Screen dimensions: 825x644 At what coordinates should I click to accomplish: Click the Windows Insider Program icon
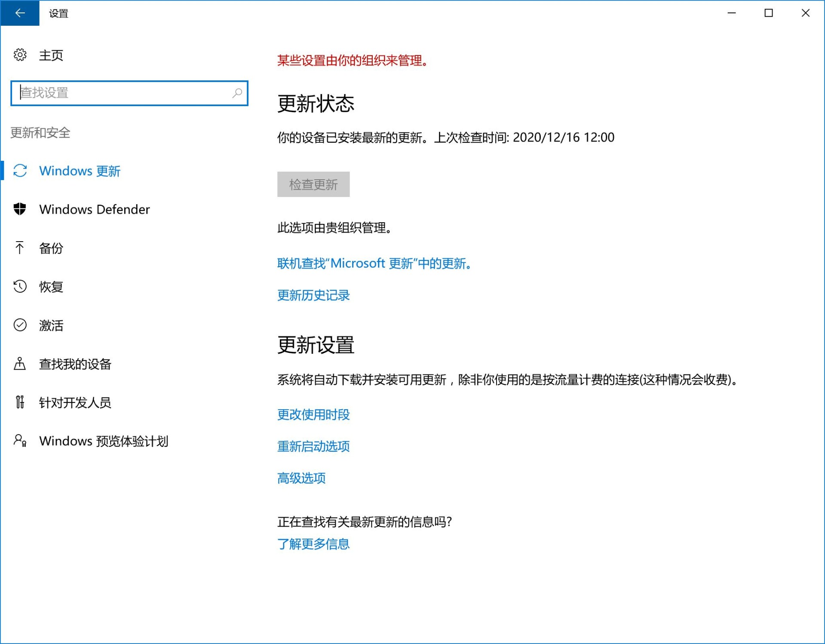(x=20, y=441)
